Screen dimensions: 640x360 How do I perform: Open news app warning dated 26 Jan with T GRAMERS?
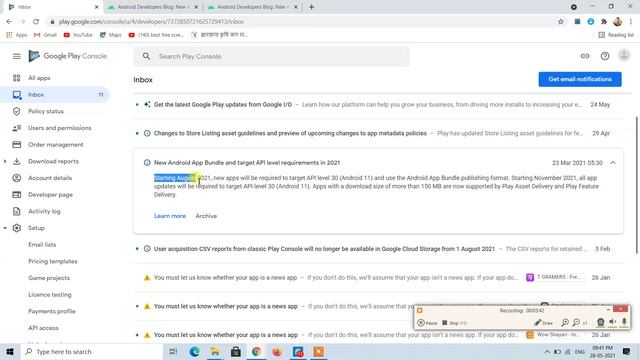tap(378, 278)
